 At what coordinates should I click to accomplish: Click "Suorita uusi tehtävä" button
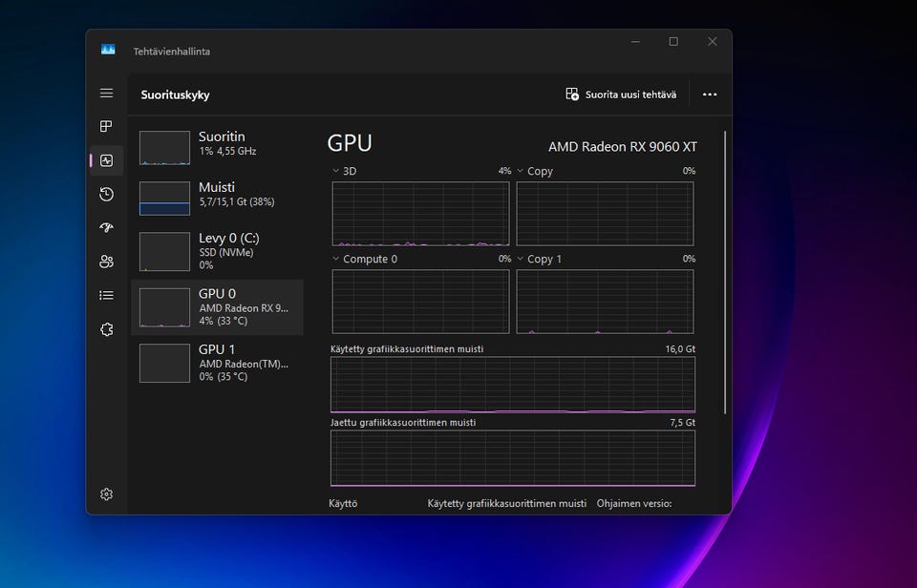point(621,94)
